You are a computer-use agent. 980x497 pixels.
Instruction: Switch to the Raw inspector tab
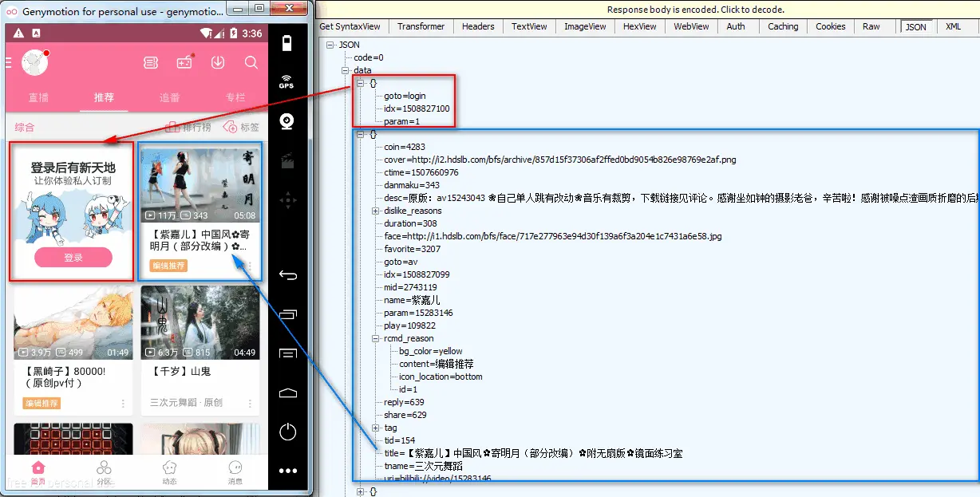point(871,26)
